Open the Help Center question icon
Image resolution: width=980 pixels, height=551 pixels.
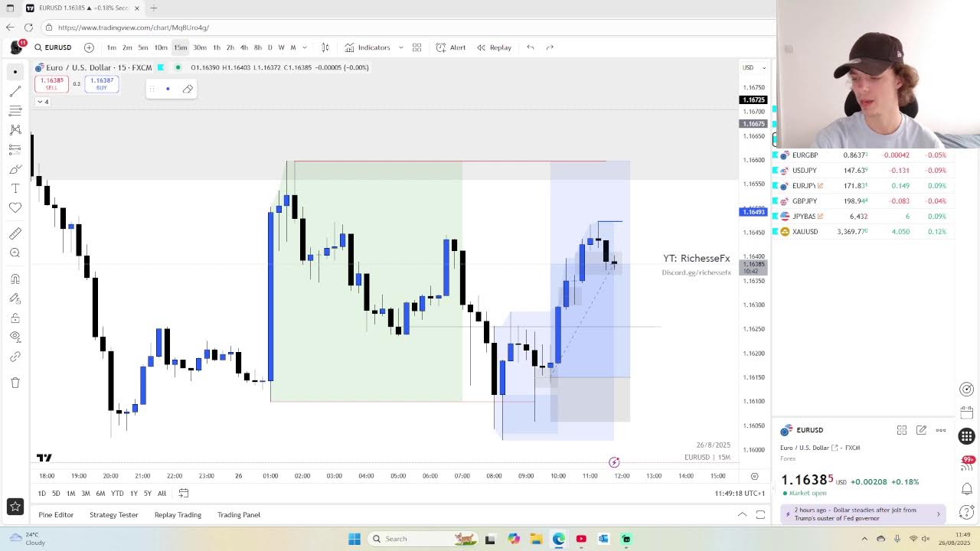[967, 513]
